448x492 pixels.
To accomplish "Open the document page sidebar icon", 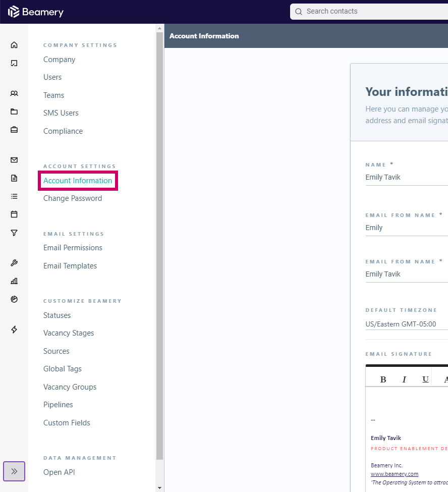I will click(x=14, y=178).
